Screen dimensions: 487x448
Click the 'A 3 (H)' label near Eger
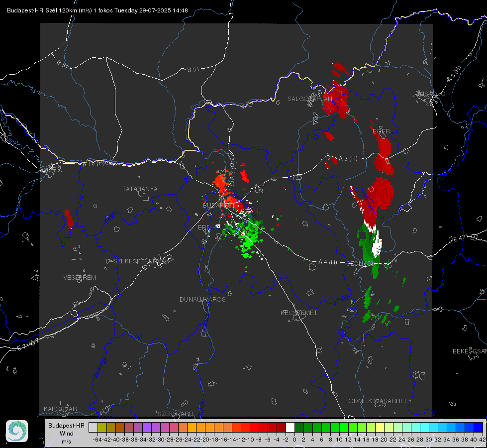point(348,159)
